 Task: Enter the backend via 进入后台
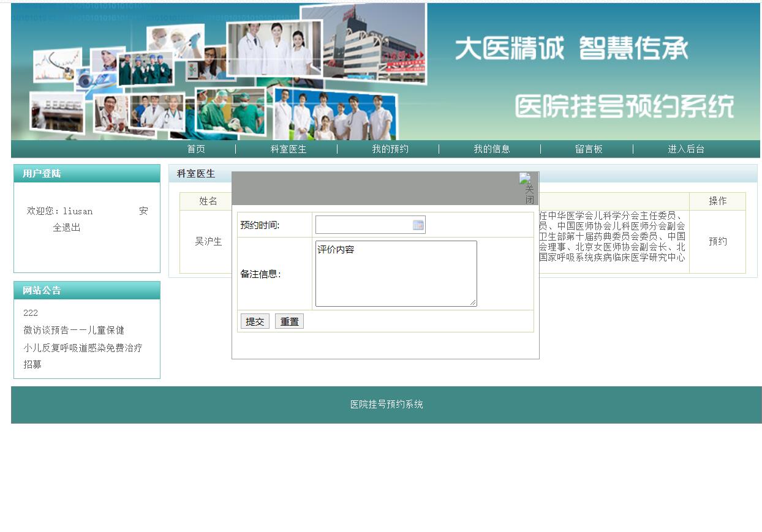click(685, 148)
